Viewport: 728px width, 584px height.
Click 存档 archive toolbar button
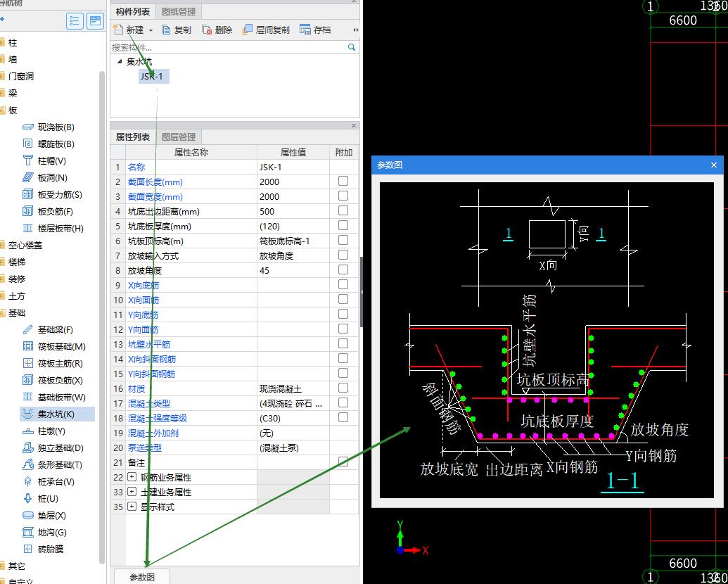[x=315, y=30]
